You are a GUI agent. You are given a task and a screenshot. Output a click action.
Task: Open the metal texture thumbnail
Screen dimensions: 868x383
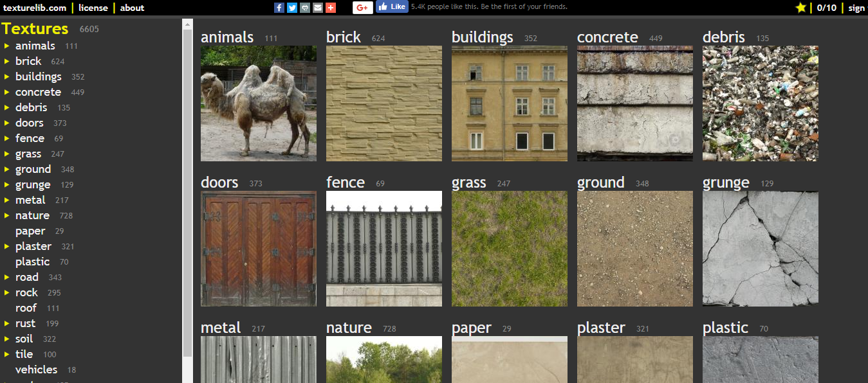click(x=259, y=359)
